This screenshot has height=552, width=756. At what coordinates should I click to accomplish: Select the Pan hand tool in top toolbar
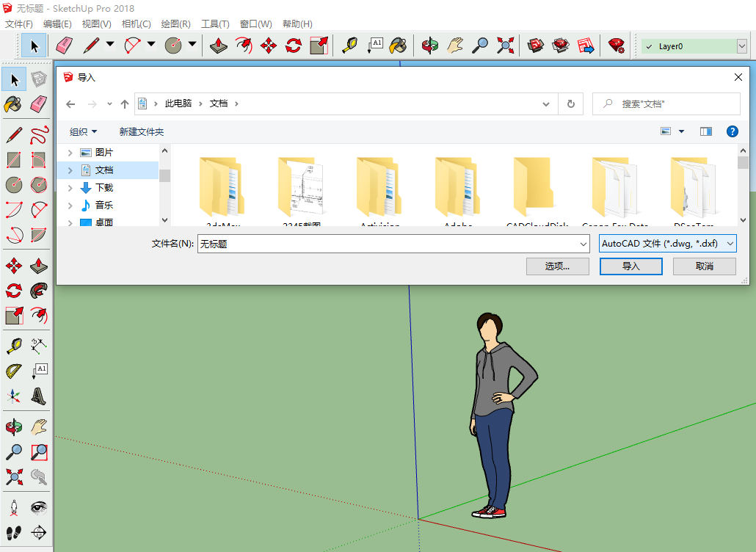click(455, 46)
